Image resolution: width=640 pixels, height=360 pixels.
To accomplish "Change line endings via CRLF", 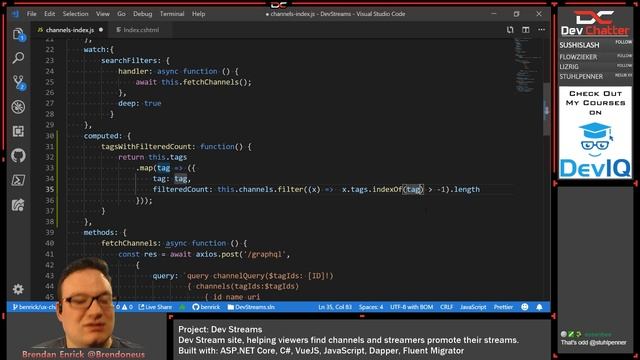I will coord(447,307).
